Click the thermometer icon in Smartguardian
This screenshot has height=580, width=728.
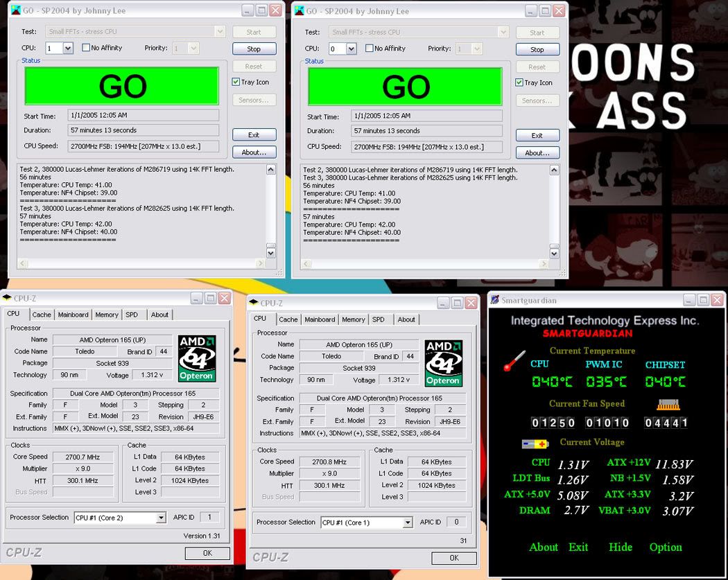[x=514, y=360]
